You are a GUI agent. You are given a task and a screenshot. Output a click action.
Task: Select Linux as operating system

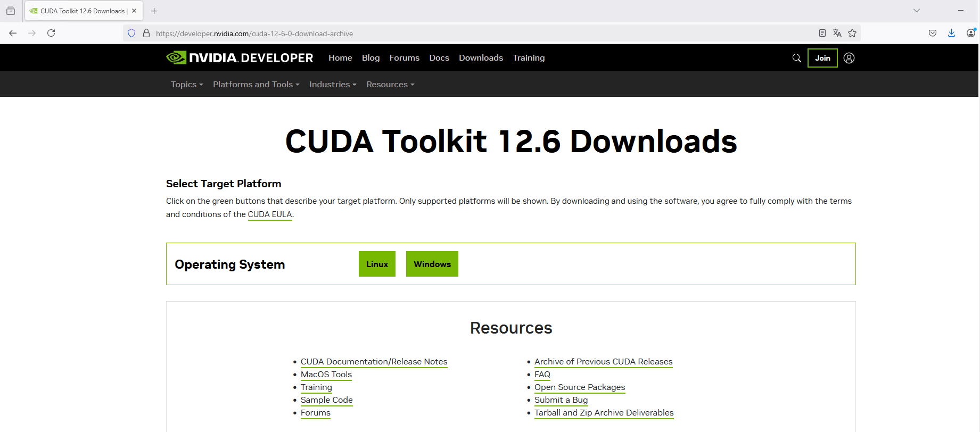tap(377, 264)
